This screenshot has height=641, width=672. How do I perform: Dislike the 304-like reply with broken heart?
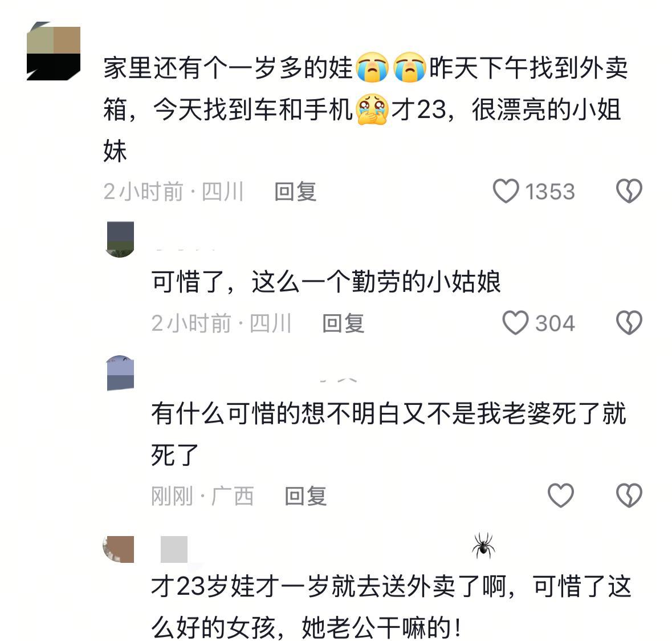coord(629,323)
